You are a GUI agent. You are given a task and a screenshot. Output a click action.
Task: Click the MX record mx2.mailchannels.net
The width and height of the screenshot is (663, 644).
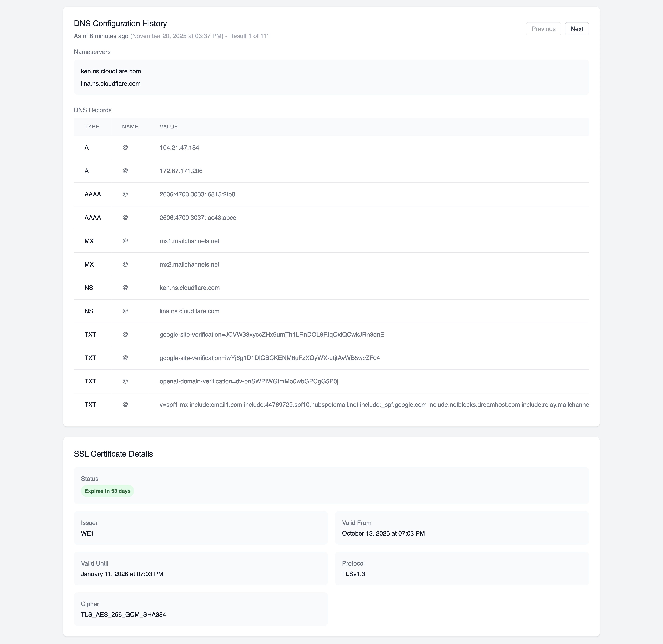click(189, 264)
